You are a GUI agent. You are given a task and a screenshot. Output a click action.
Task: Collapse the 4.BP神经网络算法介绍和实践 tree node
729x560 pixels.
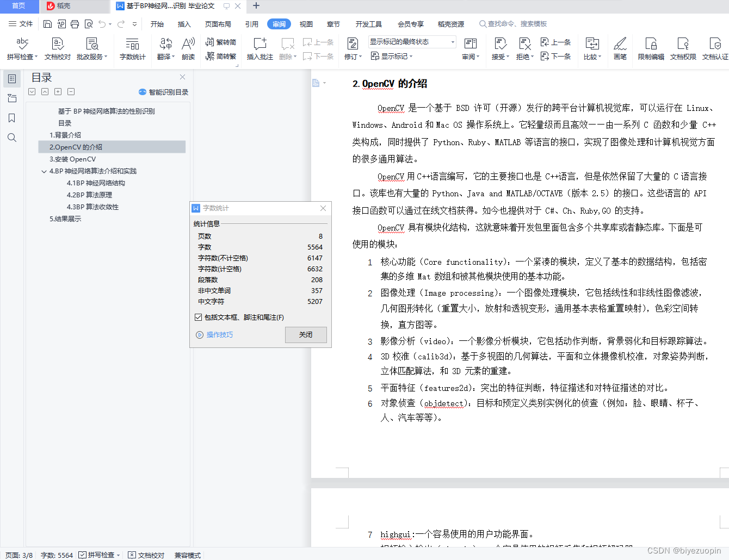coord(45,171)
